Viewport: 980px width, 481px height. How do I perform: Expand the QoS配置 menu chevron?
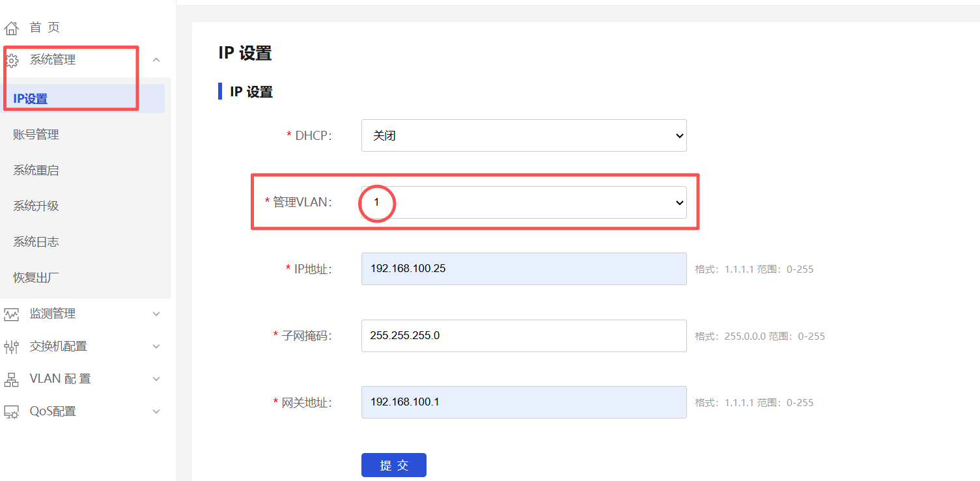pos(156,411)
